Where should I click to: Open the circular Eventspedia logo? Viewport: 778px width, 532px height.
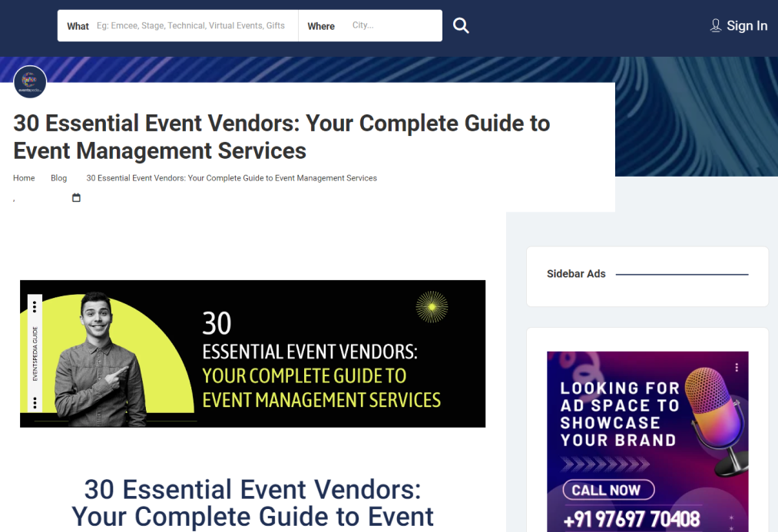coord(30,81)
